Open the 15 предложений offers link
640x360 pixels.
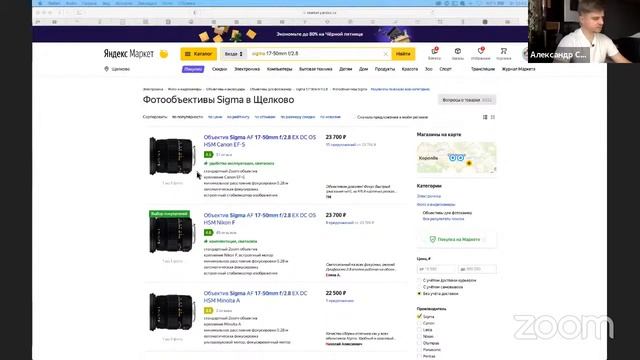point(340,144)
